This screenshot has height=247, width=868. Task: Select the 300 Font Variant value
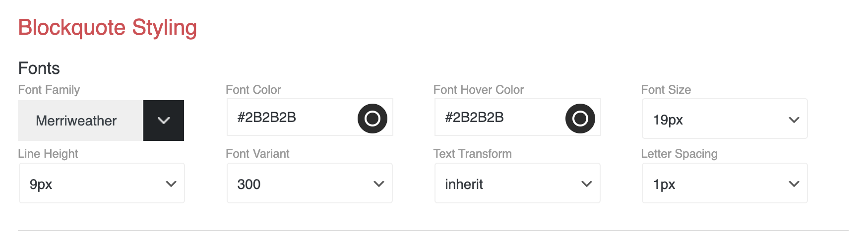[249, 184]
